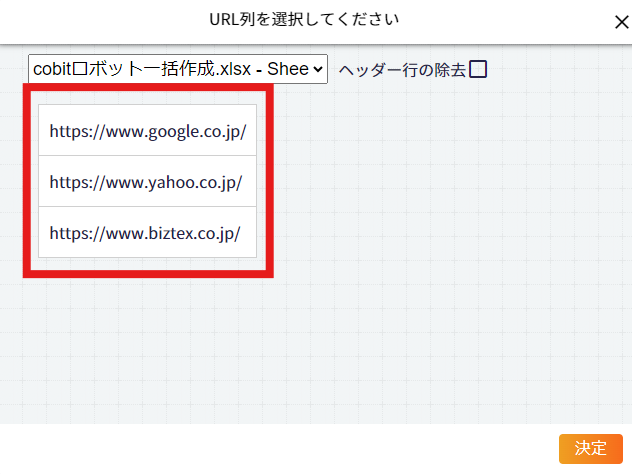Screen dimensions: 632x474
Task: Select the https://www.biztex.co.jp/ cell
Action: [148, 232]
